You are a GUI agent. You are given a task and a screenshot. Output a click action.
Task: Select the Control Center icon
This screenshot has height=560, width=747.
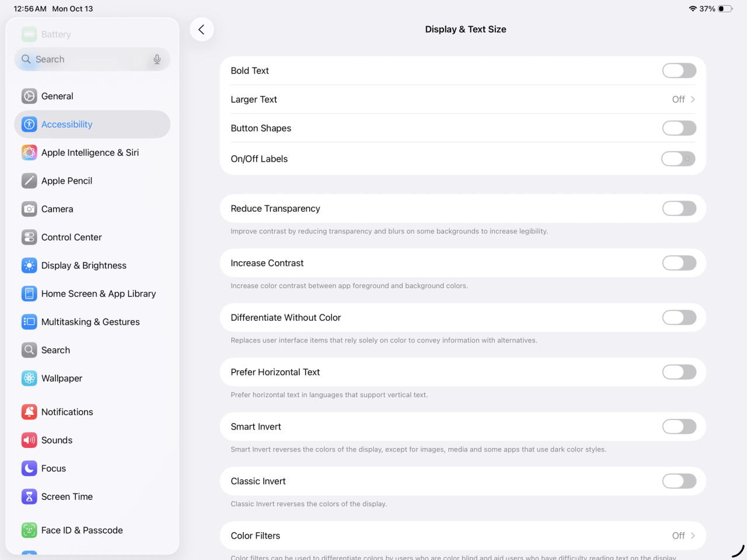(x=29, y=237)
